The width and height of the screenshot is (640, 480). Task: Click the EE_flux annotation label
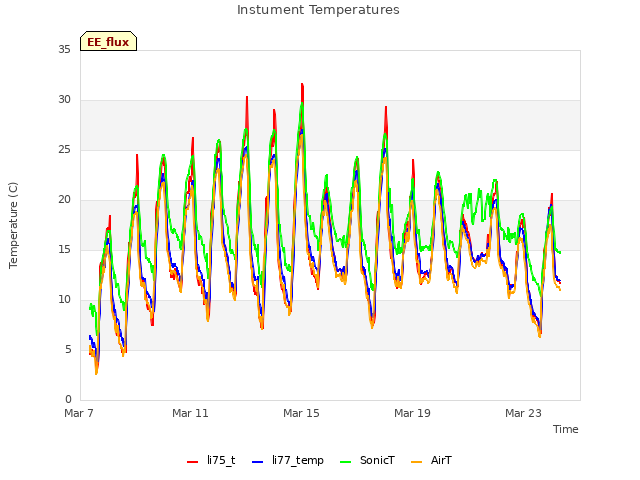[108, 42]
